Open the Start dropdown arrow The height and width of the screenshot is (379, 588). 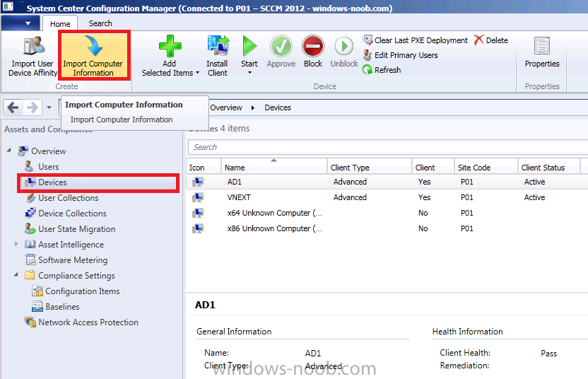[x=249, y=73]
